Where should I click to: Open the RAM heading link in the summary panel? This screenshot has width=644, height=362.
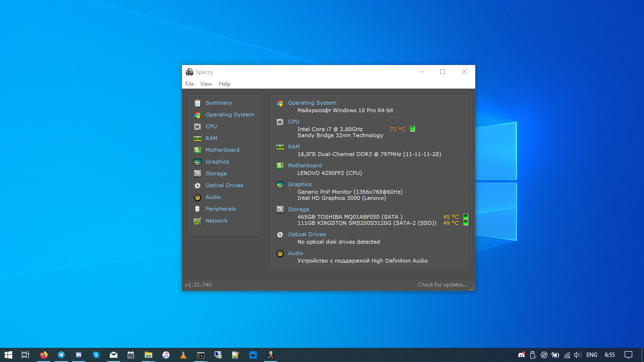[x=294, y=147]
